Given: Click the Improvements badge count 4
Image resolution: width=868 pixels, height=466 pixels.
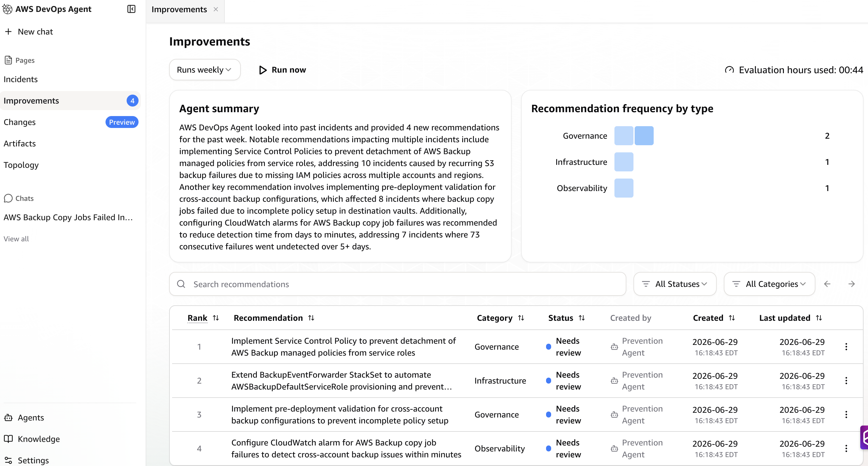Looking at the screenshot, I should [x=132, y=101].
